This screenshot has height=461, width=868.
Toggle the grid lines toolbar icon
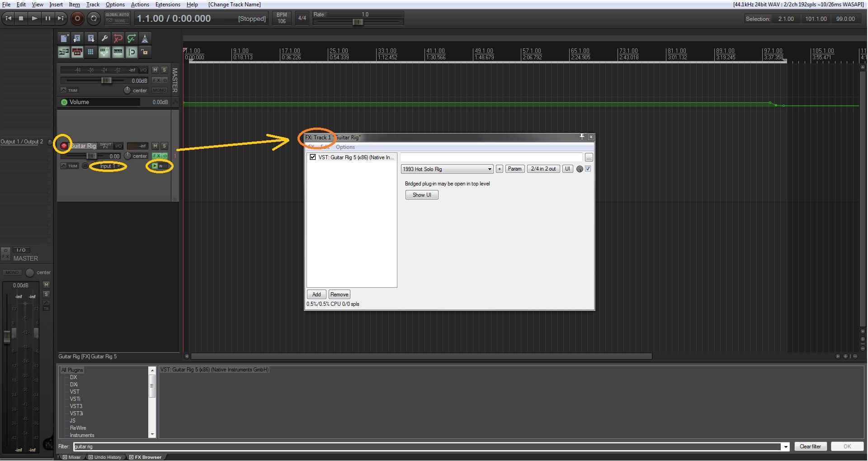click(x=118, y=52)
